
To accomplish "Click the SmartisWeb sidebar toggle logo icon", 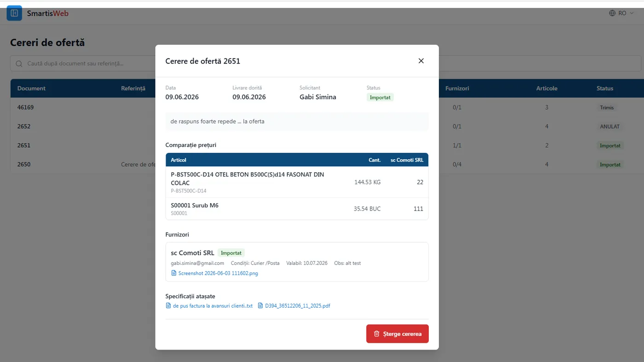I will pyautogui.click(x=14, y=13).
